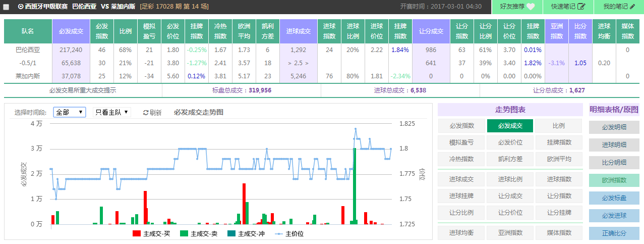Viewport: 644px width, 244px height.
Task: Expand the 只看主队 team filter dropdown
Action: 111,112
